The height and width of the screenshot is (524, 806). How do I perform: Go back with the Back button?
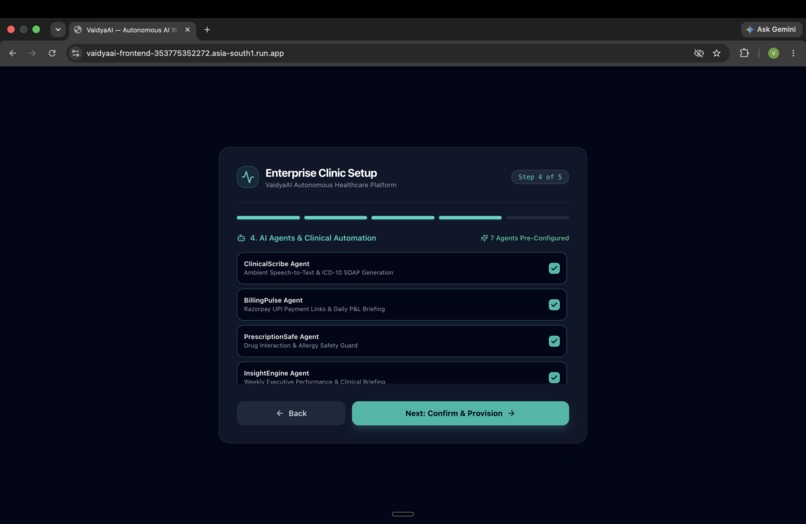tap(291, 413)
